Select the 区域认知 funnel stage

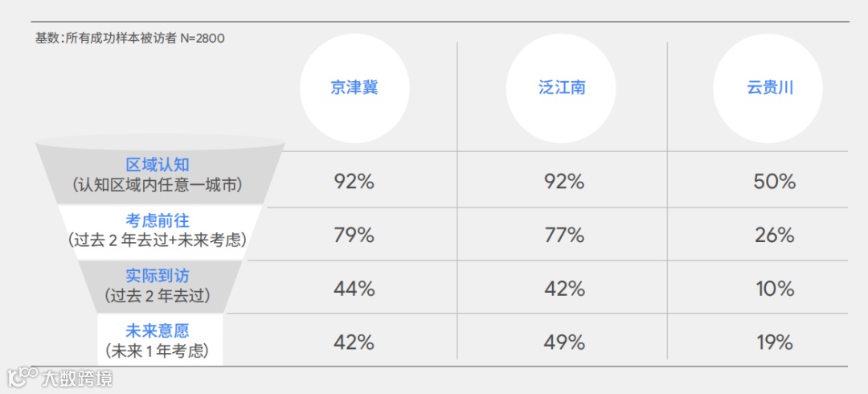[x=158, y=174]
